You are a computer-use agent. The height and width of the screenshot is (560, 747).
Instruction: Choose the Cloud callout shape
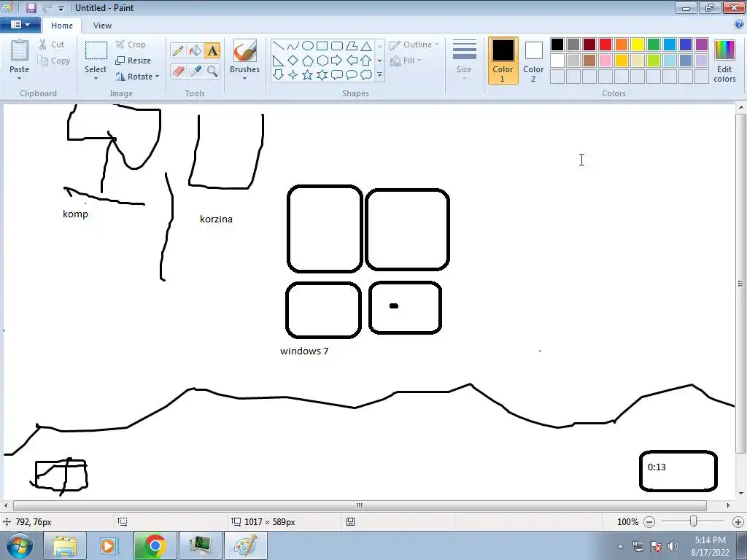pos(366,75)
